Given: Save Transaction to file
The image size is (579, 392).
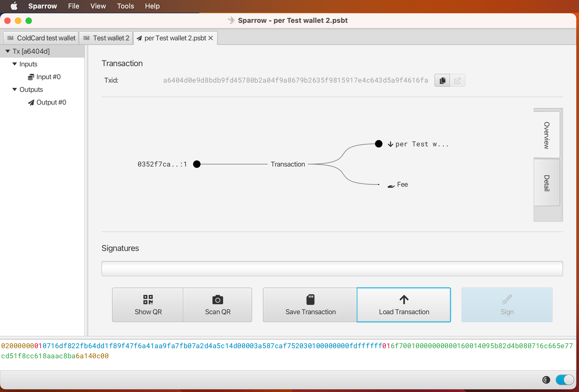Looking at the screenshot, I should 310,305.
